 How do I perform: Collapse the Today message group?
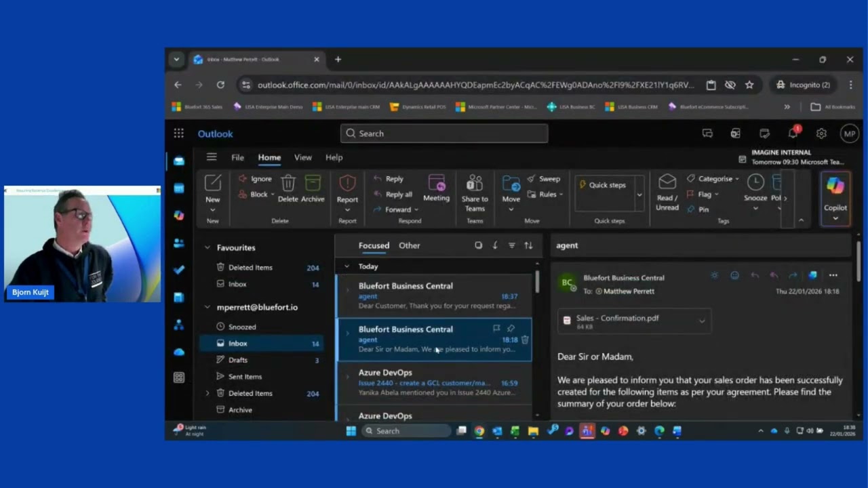[x=347, y=266]
